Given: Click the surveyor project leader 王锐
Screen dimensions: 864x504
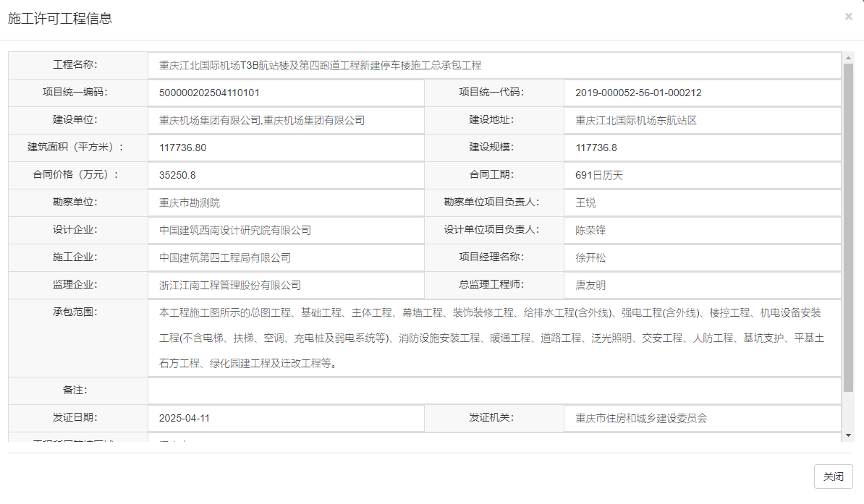Looking at the screenshot, I should point(577,202).
